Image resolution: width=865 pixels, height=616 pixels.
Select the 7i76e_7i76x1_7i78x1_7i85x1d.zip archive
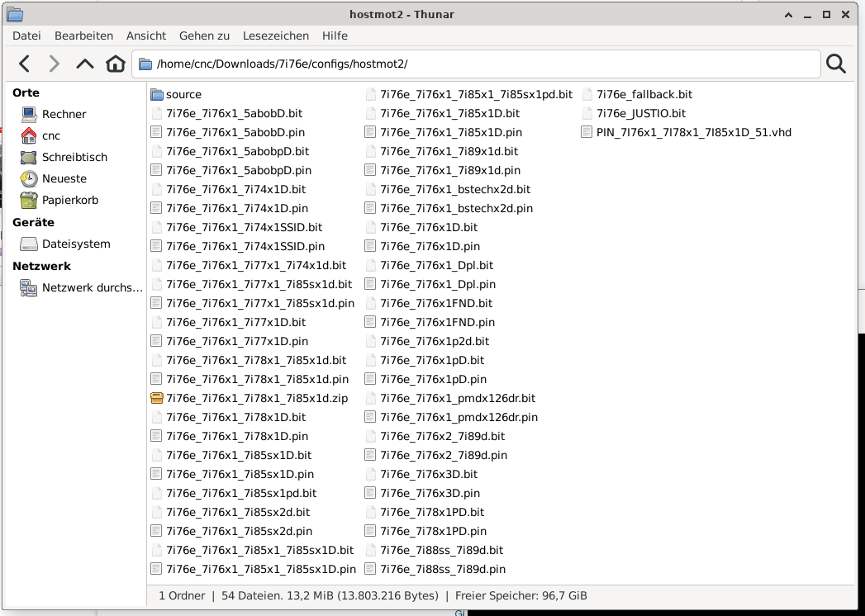(x=256, y=399)
